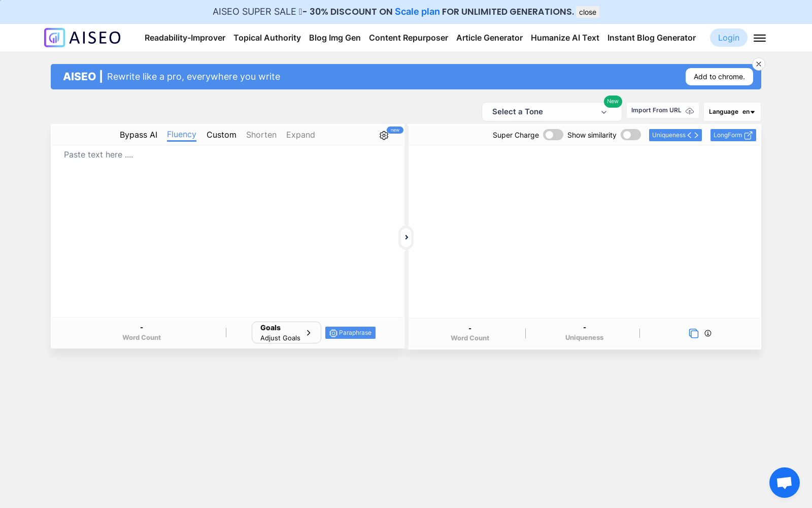Screen dimensions: 812x508
Task: Click Import From URL button
Action: (662, 110)
